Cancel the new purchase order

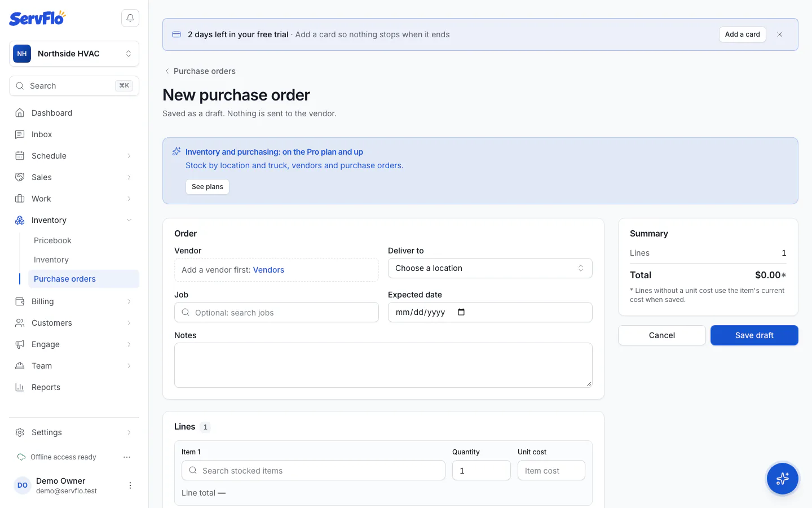pyautogui.click(x=662, y=335)
